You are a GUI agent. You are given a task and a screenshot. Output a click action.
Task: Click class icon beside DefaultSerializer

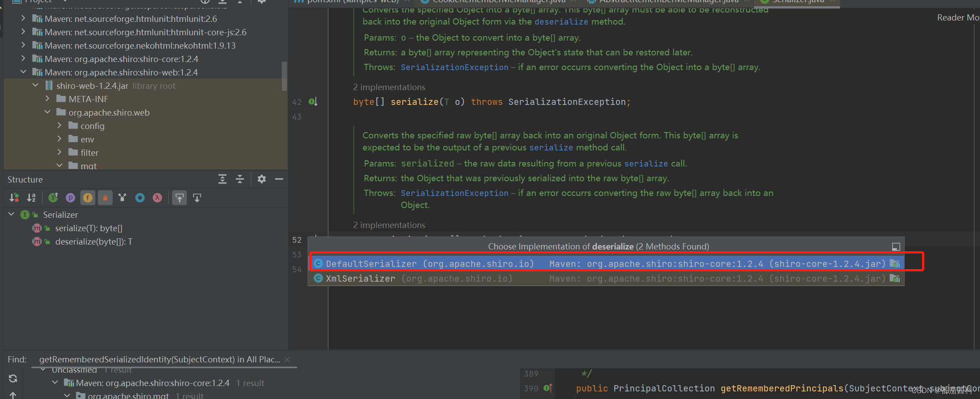coord(318,263)
